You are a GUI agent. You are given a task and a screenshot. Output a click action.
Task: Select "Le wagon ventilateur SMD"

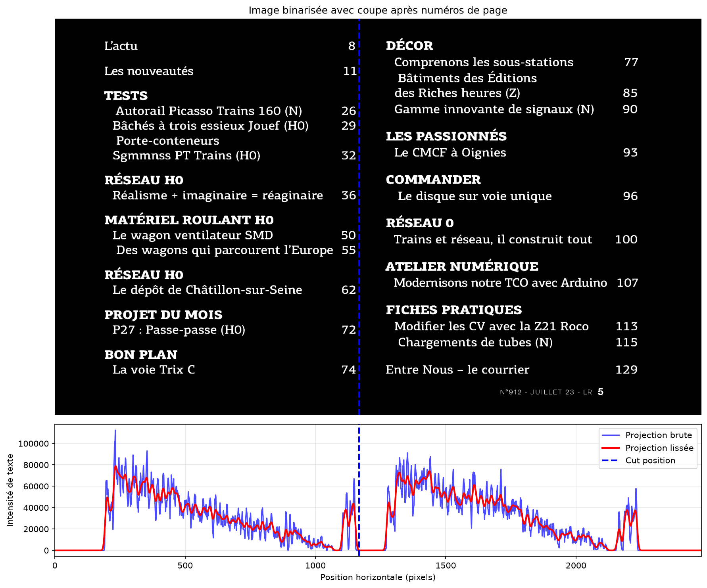tap(193, 235)
